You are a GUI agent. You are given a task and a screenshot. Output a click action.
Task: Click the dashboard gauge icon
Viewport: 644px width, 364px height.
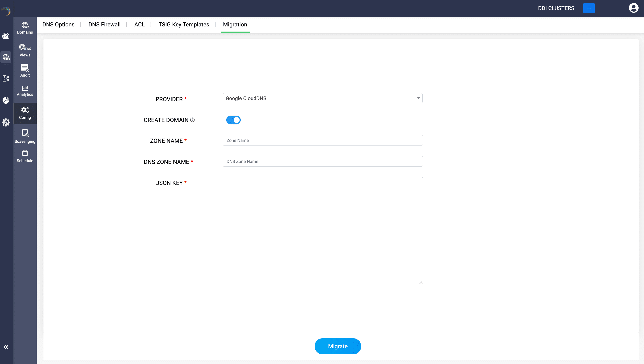tap(6, 36)
